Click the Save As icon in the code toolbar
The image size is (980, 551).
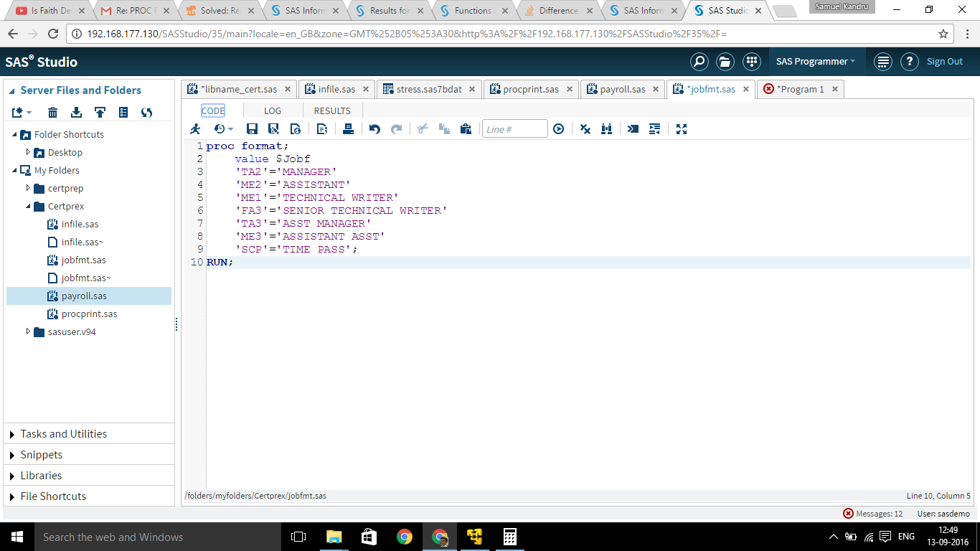pyautogui.click(x=273, y=129)
